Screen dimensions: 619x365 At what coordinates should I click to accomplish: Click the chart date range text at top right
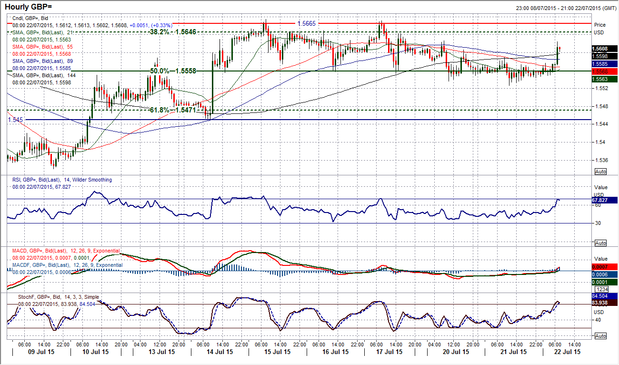566,8
